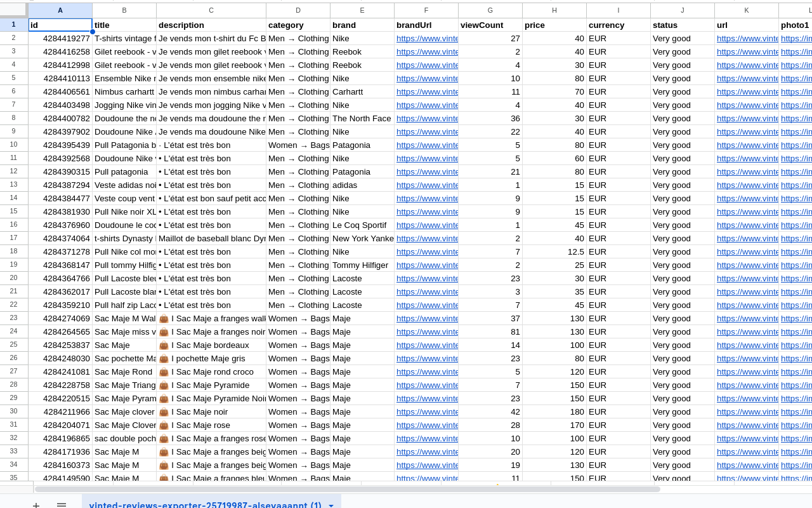
Task: Select the 'viewCount' header cell
Action: [490, 25]
